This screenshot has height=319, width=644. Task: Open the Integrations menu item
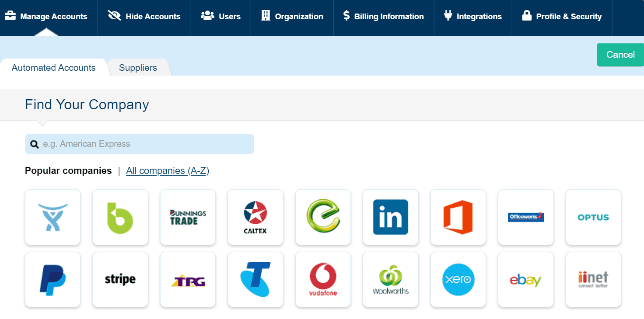point(472,17)
